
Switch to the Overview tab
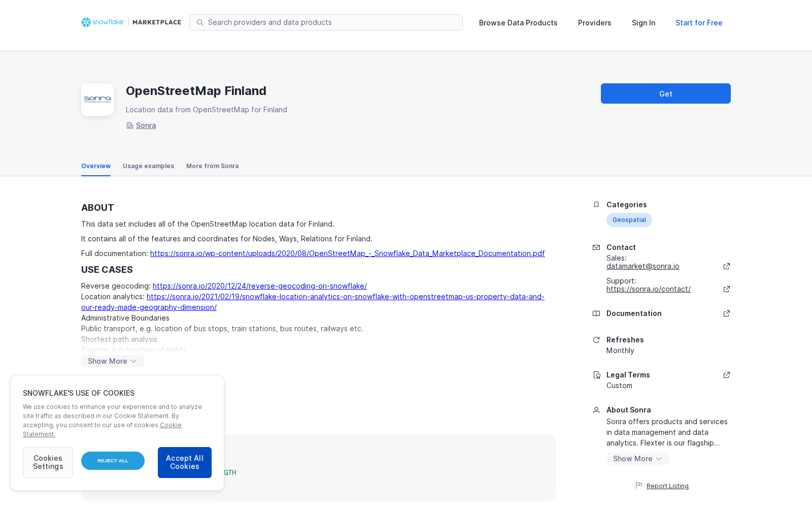[96, 166]
